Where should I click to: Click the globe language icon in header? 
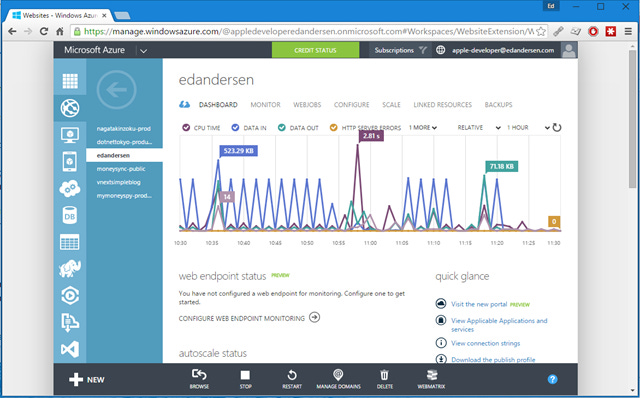440,50
